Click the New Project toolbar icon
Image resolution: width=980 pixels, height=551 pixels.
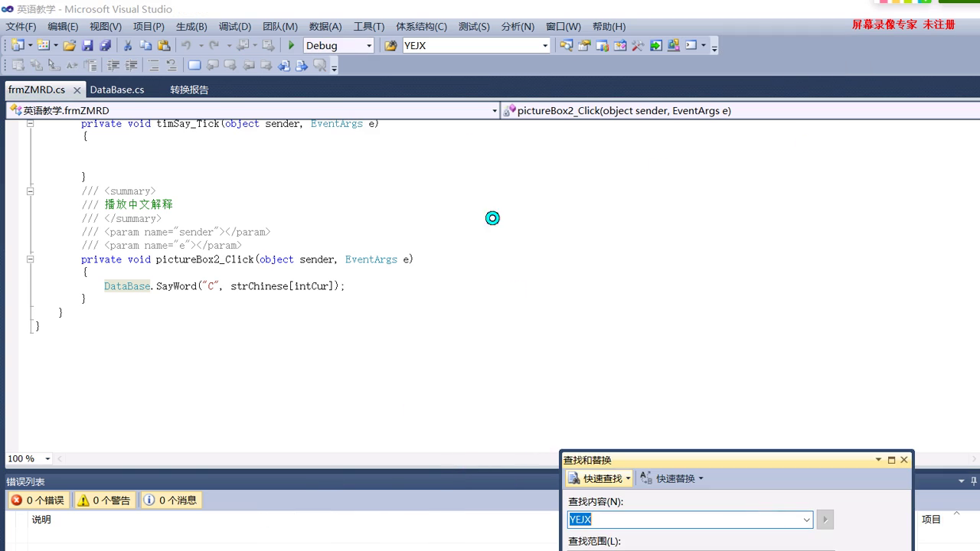[18, 45]
